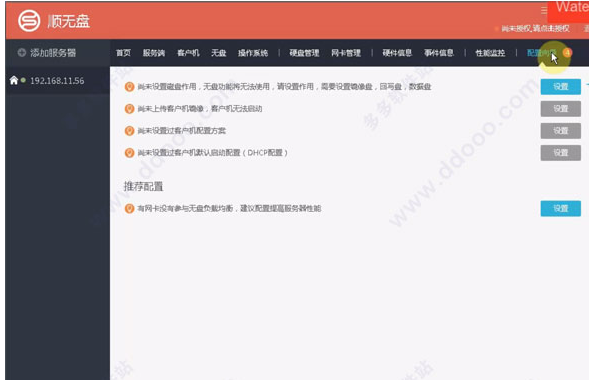Select the 配置向导 tab

tap(542, 53)
